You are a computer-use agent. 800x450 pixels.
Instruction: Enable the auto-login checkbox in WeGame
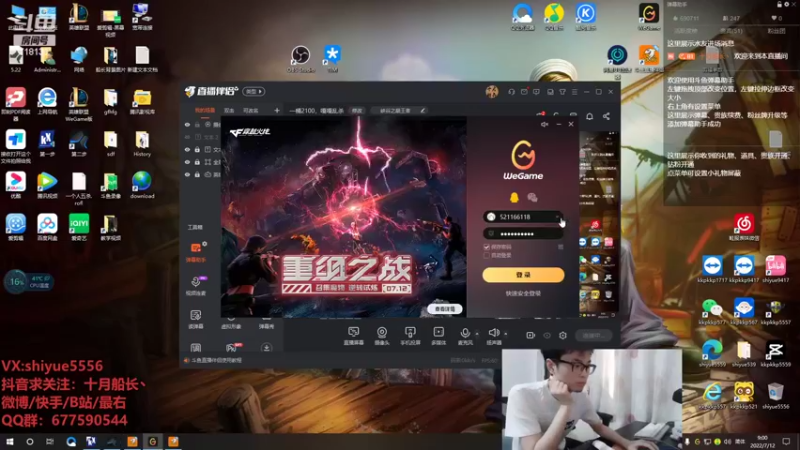[x=487, y=255]
